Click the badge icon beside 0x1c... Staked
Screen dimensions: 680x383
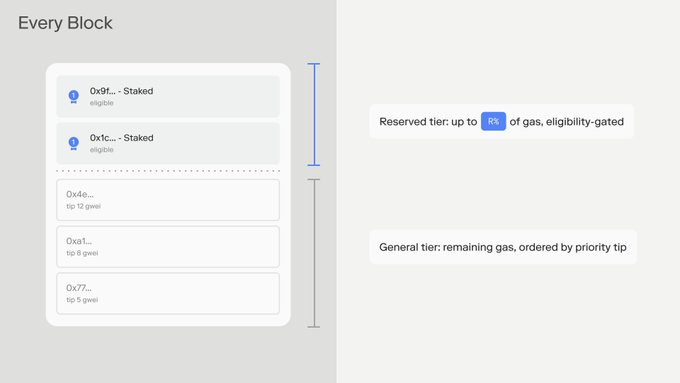tap(74, 143)
